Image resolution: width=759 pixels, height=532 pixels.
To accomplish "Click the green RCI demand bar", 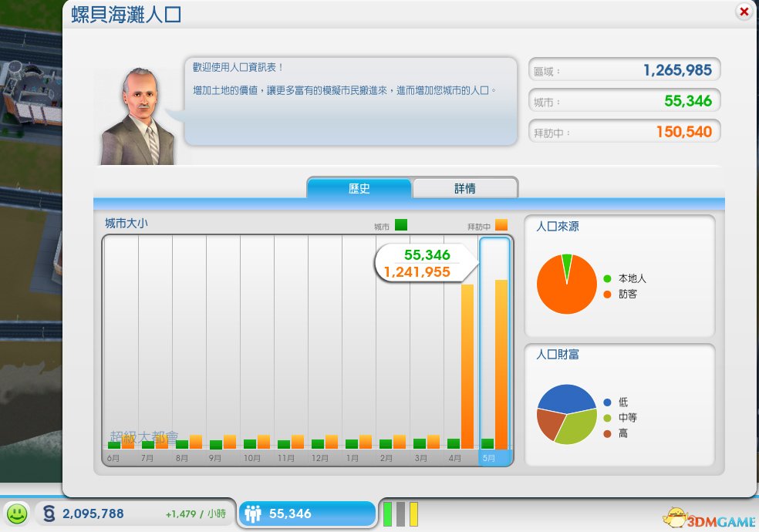I will (387, 513).
